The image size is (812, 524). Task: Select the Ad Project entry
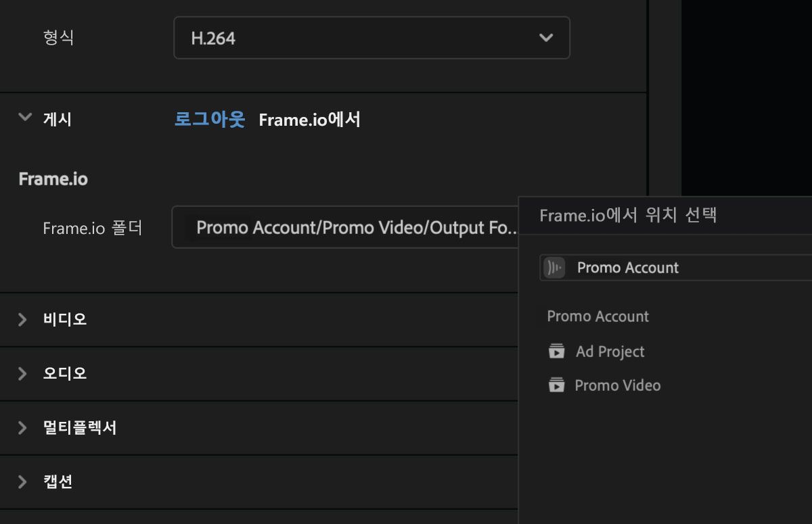coord(610,352)
